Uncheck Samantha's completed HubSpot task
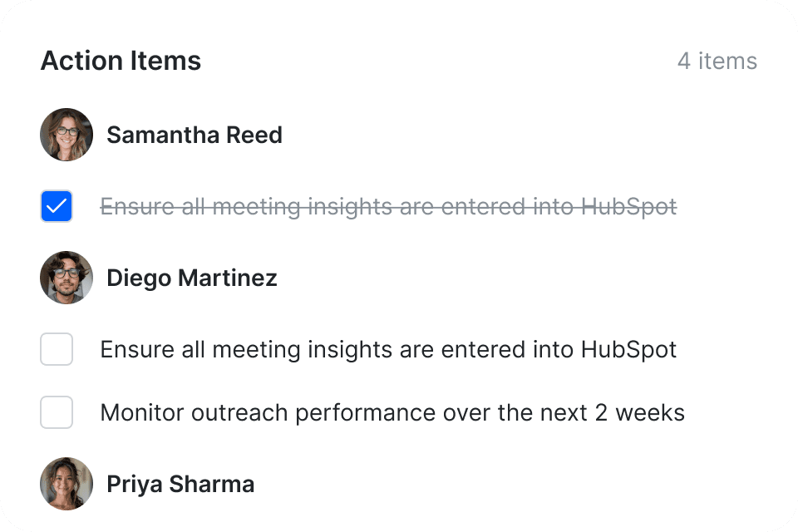This screenshot has height=532, width=798. [x=57, y=206]
